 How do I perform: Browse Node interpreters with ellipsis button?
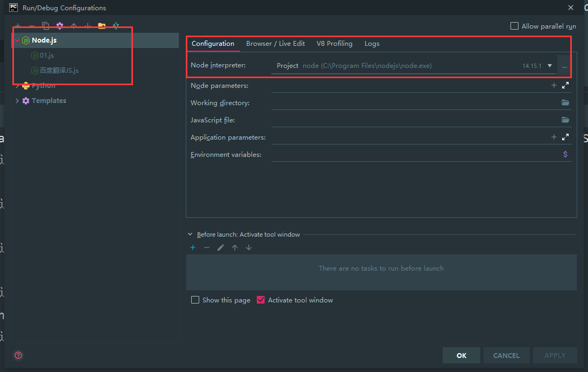tap(564, 66)
